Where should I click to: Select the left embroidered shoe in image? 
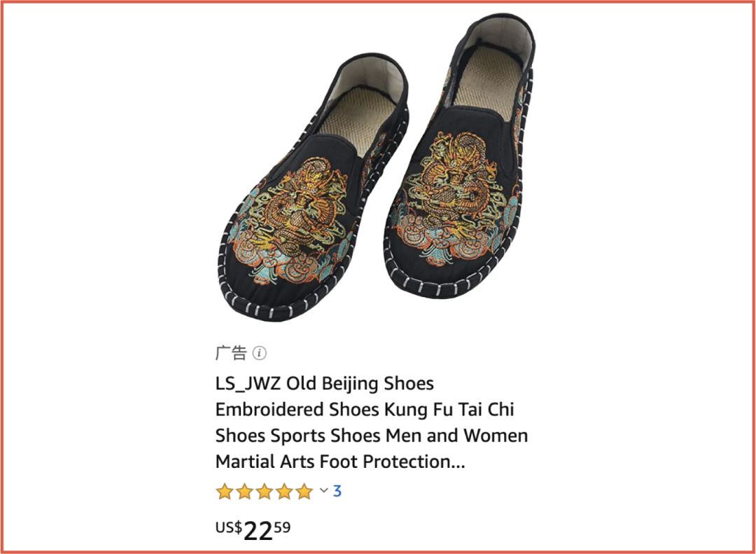pos(314,188)
